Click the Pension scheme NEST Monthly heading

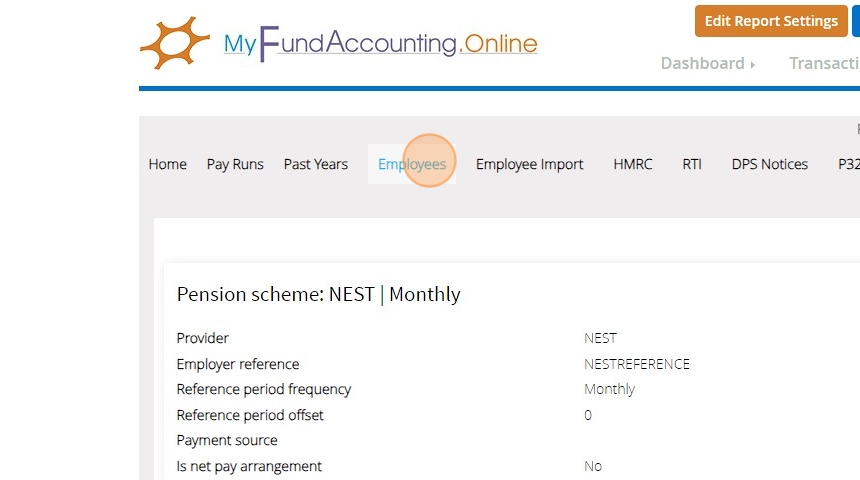[318, 294]
